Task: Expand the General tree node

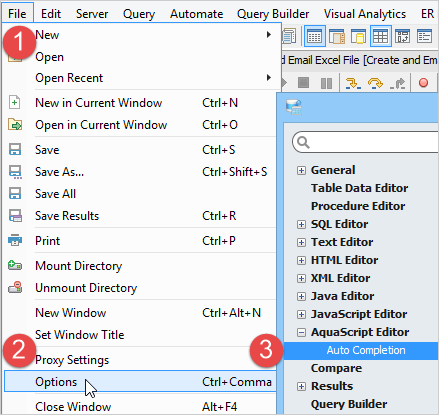Action: pyautogui.click(x=301, y=171)
